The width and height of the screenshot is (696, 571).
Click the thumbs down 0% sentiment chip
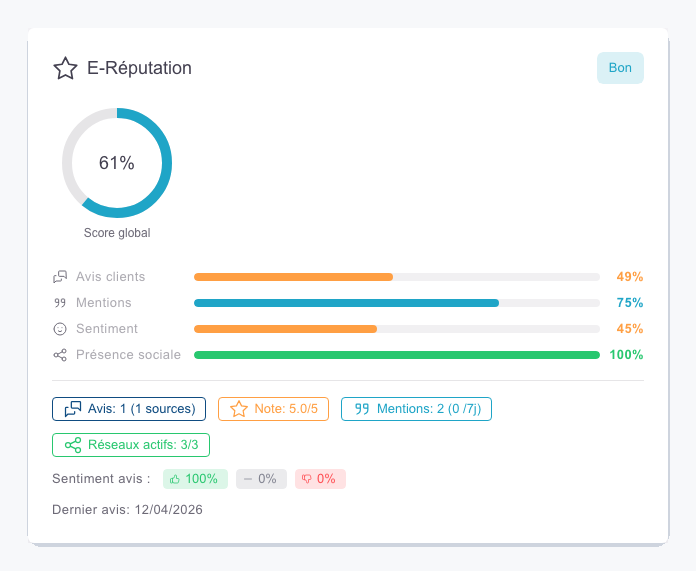pos(320,479)
